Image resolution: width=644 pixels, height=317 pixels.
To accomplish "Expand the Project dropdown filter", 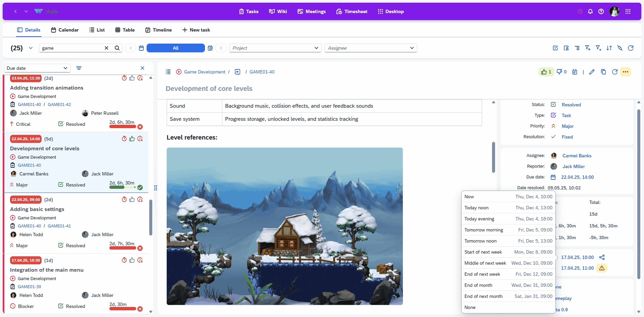I will click(275, 48).
